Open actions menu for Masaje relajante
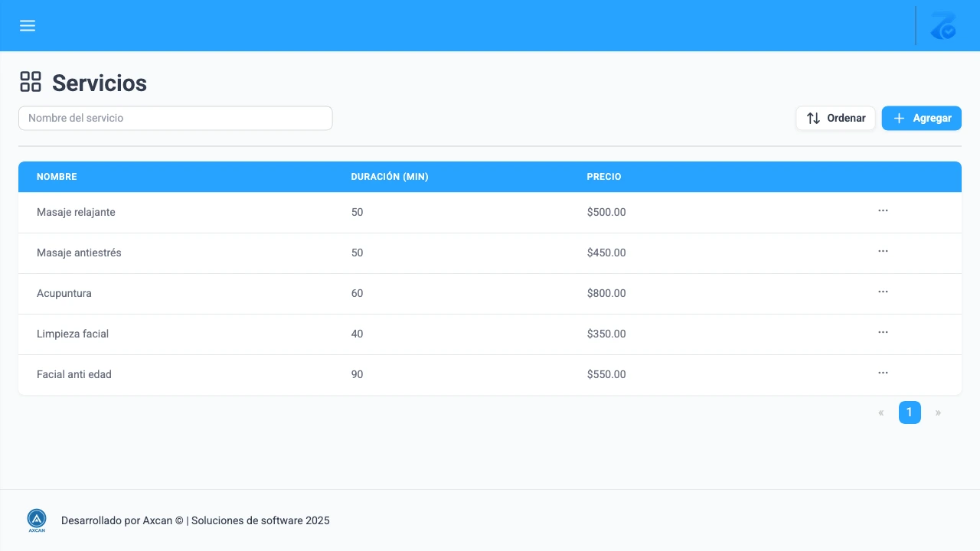This screenshot has width=980, height=551. (x=883, y=210)
